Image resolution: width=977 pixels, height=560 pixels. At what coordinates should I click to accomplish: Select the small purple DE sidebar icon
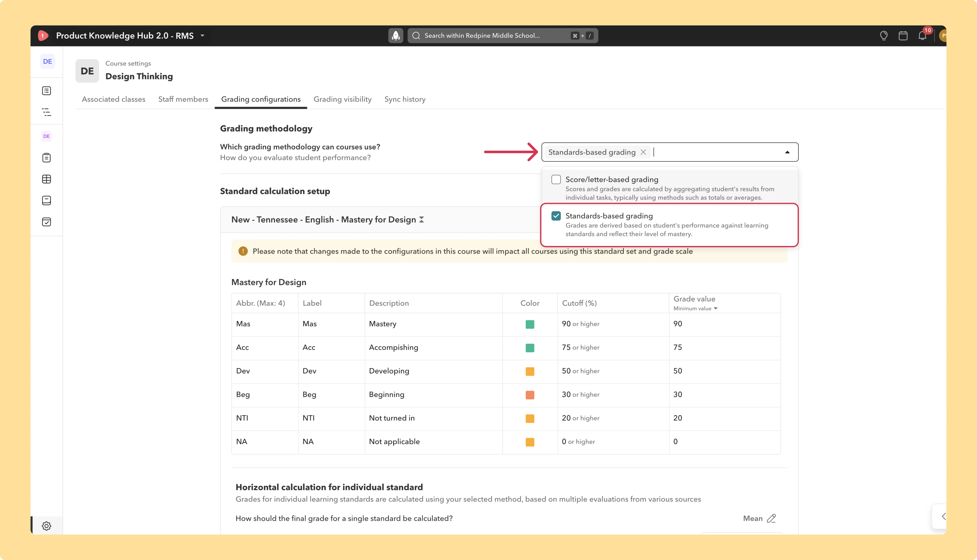point(47,136)
